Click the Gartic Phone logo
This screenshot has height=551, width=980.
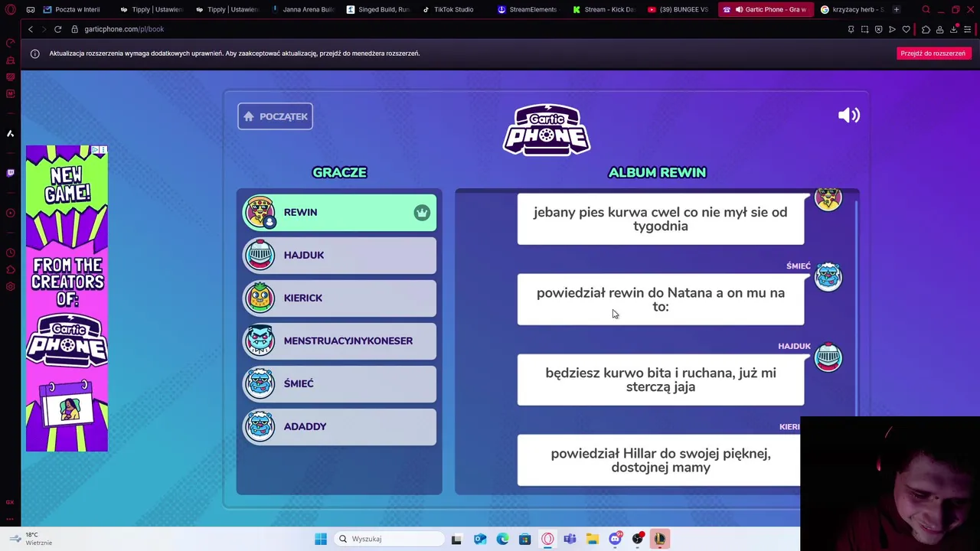click(547, 129)
